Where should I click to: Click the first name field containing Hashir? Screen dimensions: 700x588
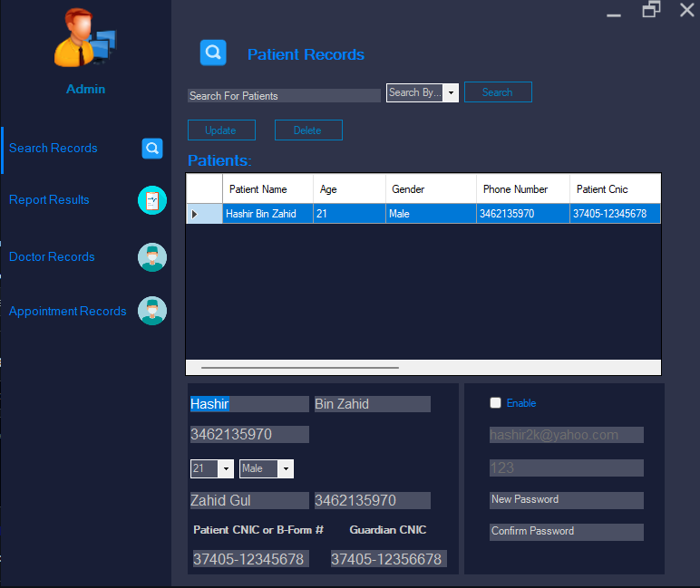pyautogui.click(x=249, y=404)
